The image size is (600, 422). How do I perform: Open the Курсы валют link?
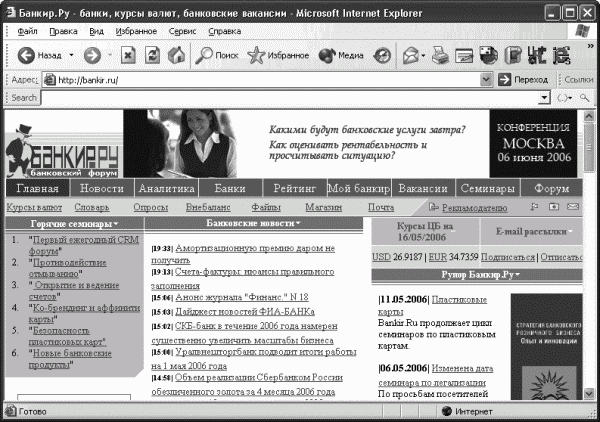[34, 207]
